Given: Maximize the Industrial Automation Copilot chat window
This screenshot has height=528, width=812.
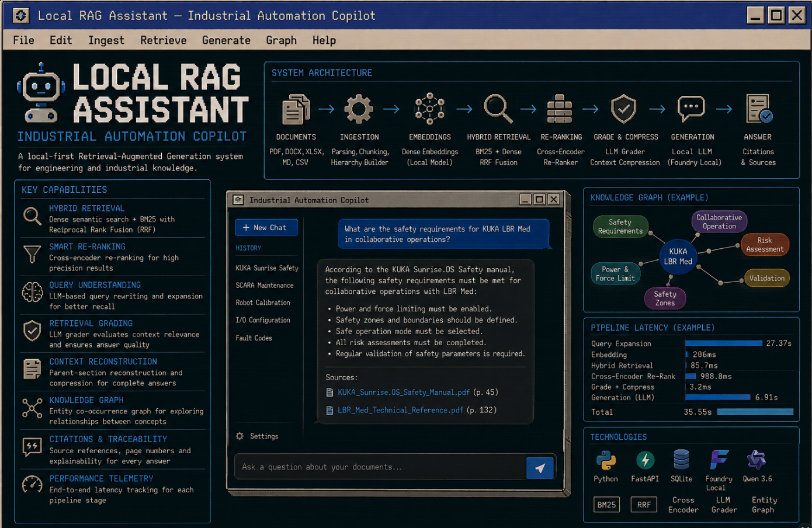Looking at the screenshot, I should (539, 200).
